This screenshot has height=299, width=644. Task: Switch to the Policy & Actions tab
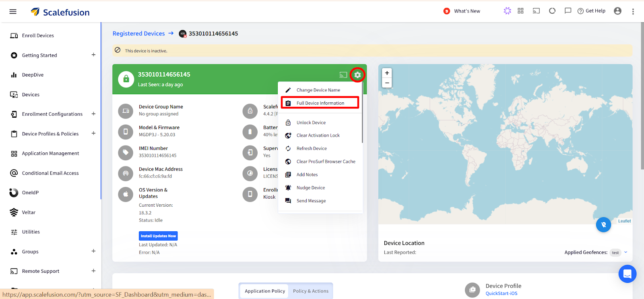coord(310,291)
